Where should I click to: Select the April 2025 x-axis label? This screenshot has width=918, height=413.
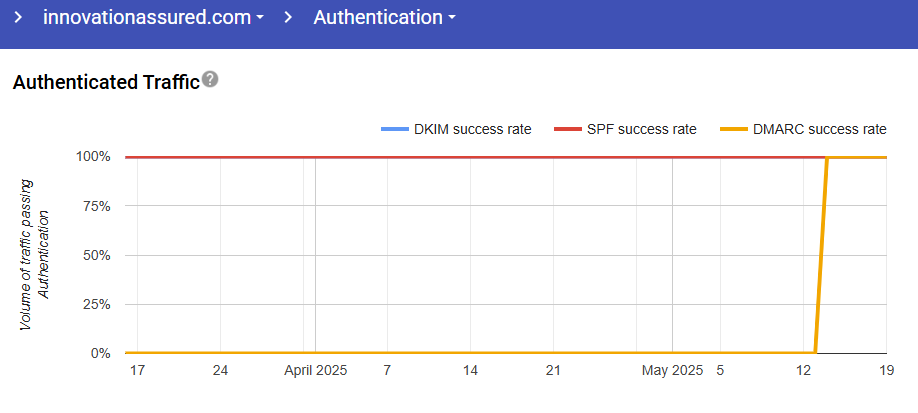314,371
